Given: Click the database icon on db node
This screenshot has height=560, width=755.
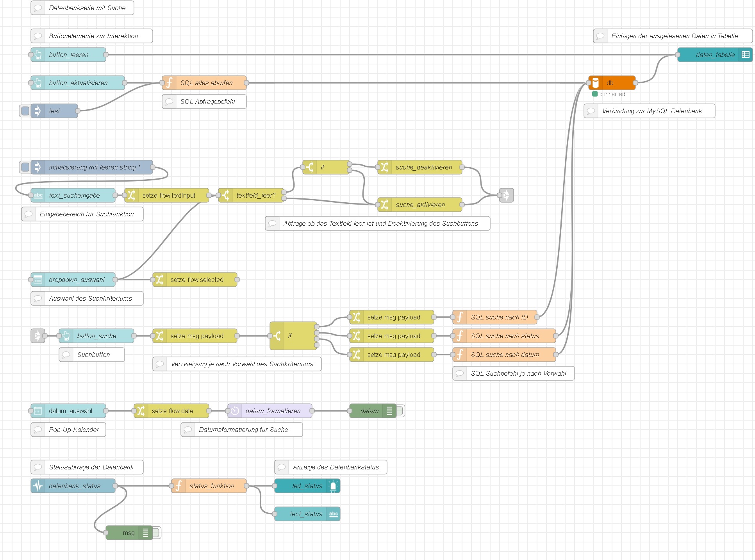Looking at the screenshot, I should point(595,83).
